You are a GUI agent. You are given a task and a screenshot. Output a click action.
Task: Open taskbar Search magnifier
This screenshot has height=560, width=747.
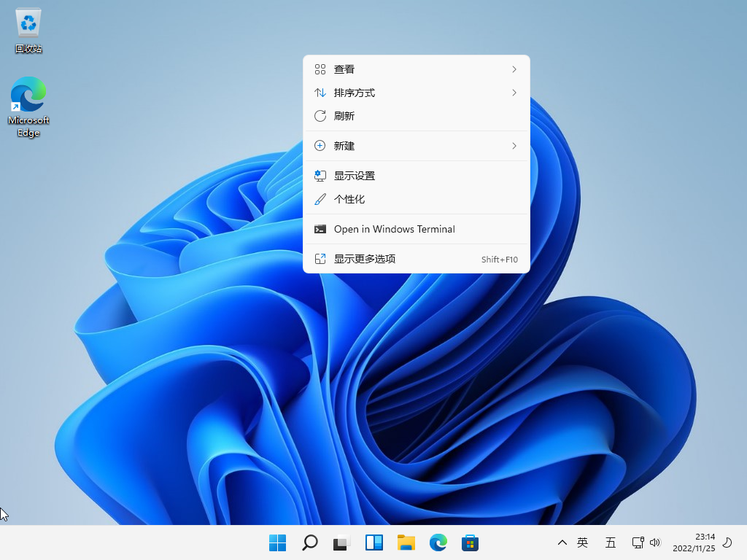(310, 542)
